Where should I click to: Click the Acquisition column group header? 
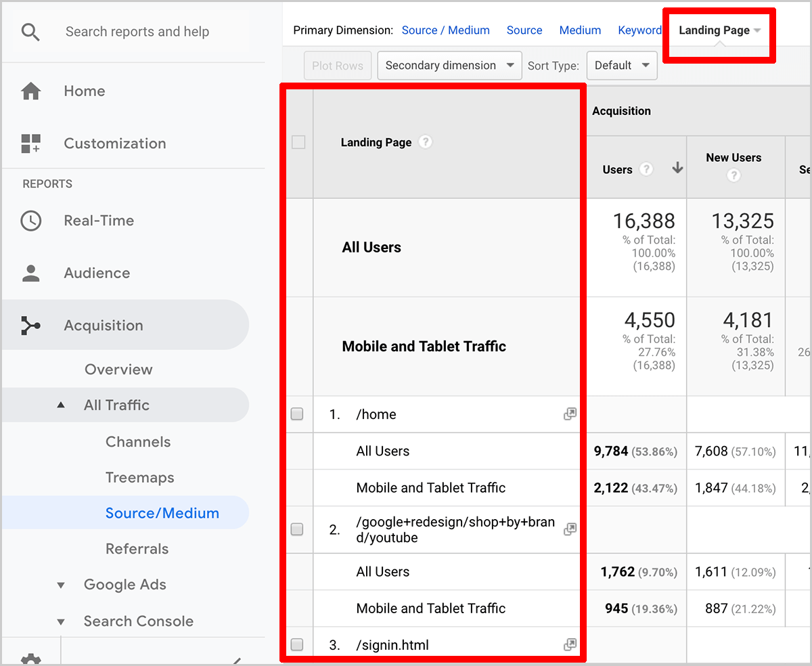[x=621, y=111]
